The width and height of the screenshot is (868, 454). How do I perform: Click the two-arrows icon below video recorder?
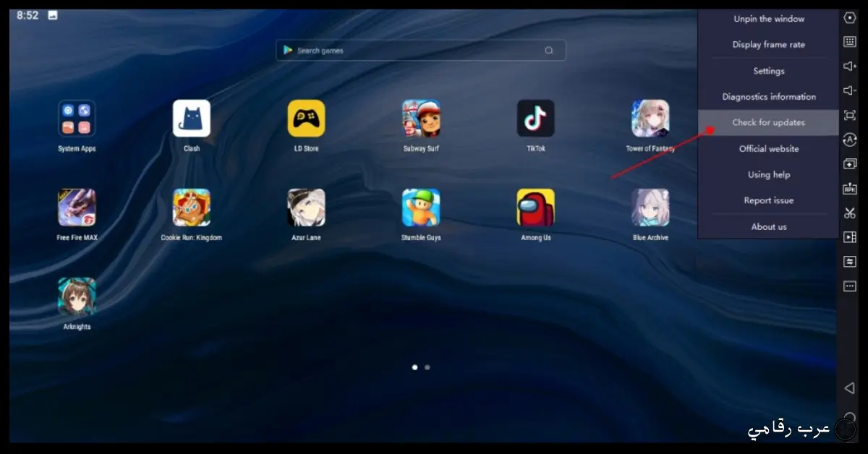coord(850,262)
